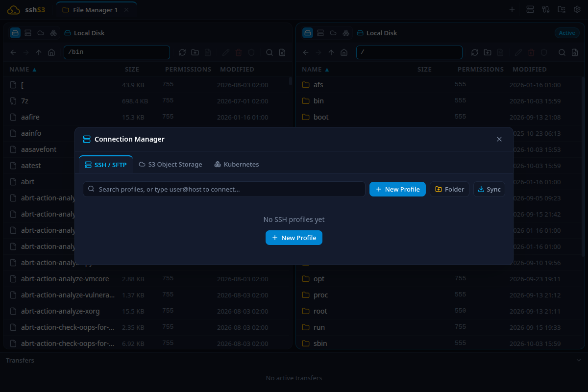This screenshot has height=392, width=588.
Task: Click the Active badge on right pane
Action: click(x=567, y=33)
